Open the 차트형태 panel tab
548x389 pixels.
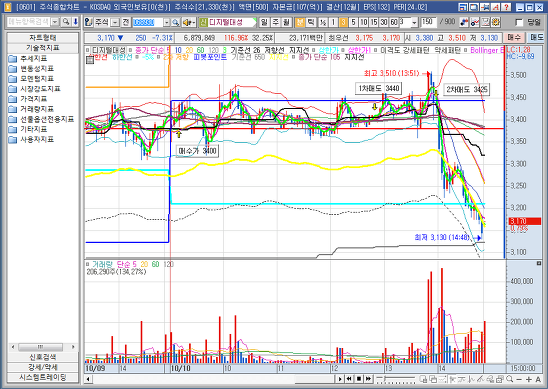[x=43, y=38]
